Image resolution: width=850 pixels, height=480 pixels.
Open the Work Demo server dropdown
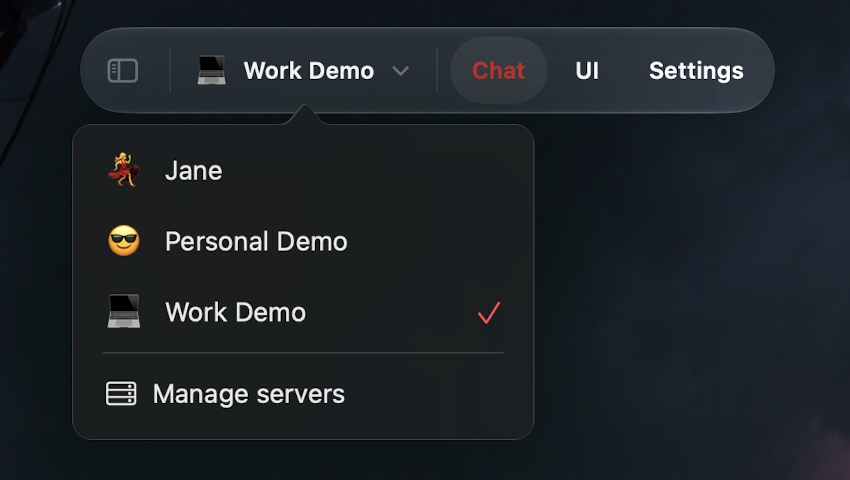pos(304,71)
